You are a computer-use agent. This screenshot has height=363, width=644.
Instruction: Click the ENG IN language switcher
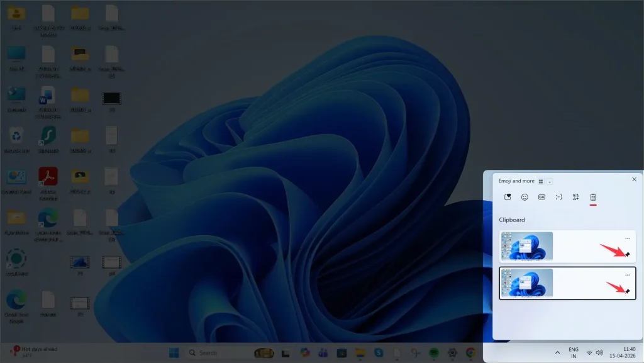coord(574,353)
